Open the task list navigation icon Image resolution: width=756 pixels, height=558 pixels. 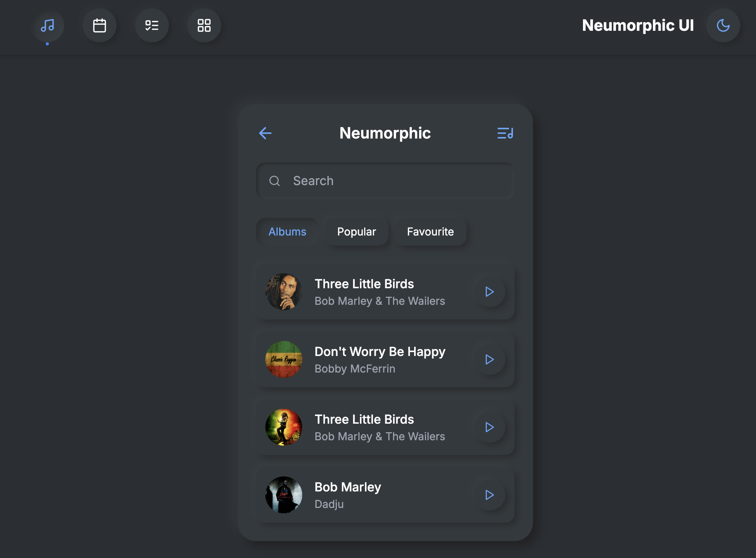[x=152, y=25]
